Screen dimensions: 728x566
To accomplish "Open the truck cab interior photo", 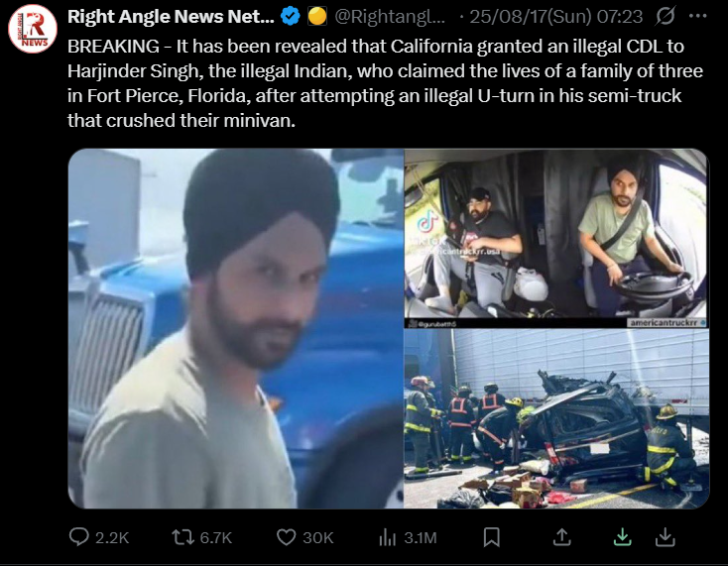I will (556, 238).
